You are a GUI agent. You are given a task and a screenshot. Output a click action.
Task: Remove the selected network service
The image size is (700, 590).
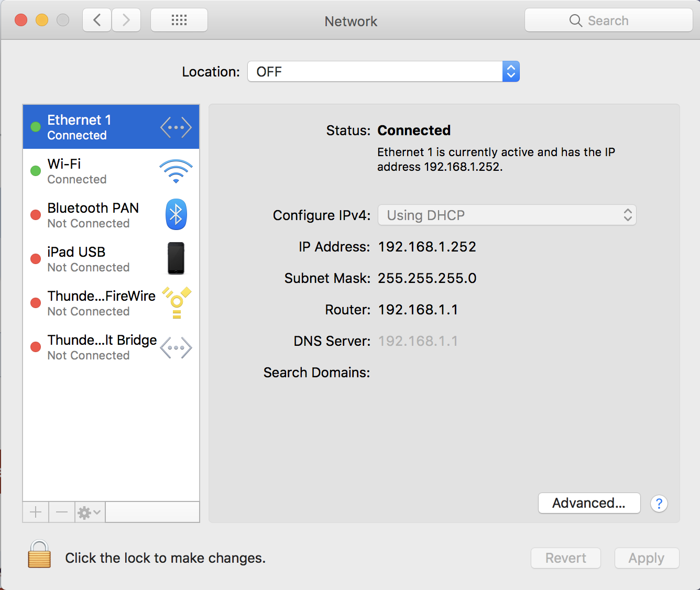coord(62,512)
